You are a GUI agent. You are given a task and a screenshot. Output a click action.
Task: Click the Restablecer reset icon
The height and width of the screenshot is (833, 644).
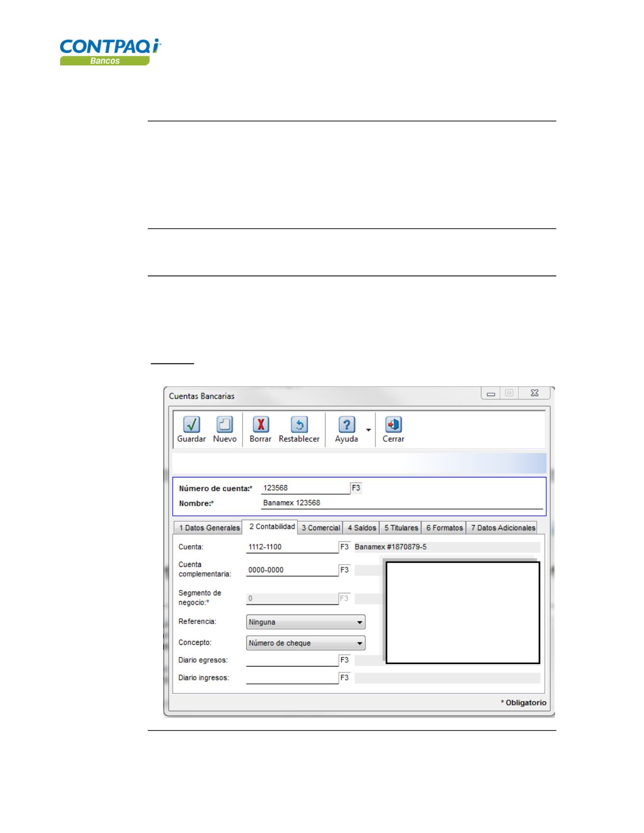[299, 425]
